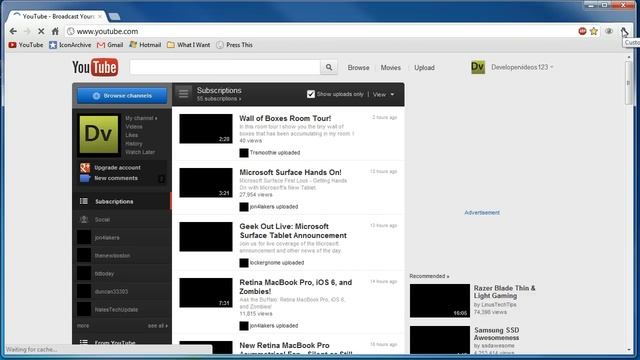Image resolution: width=640 pixels, height=360 pixels.
Task: Open the large Dv channel avatar
Action: (99, 134)
